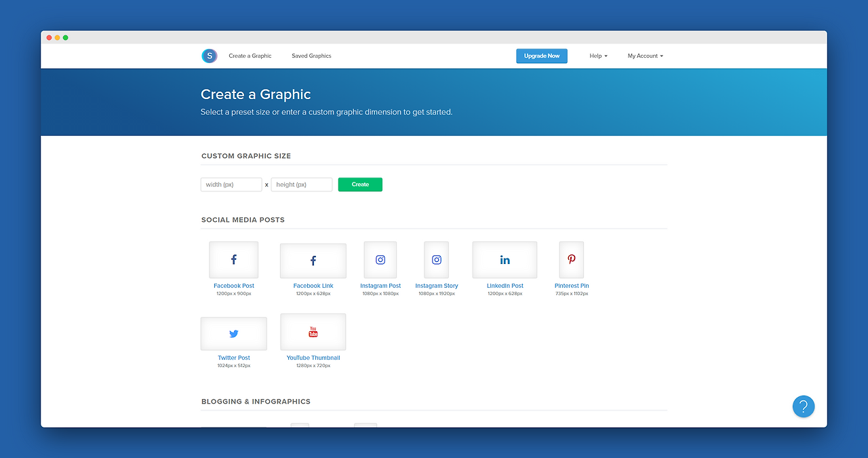868x458 pixels.
Task: Click the Twitter Post text link
Action: [234, 358]
